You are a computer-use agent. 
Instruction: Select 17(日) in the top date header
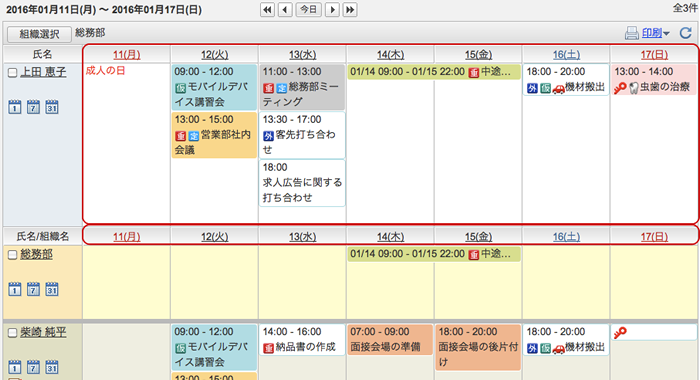tap(654, 54)
